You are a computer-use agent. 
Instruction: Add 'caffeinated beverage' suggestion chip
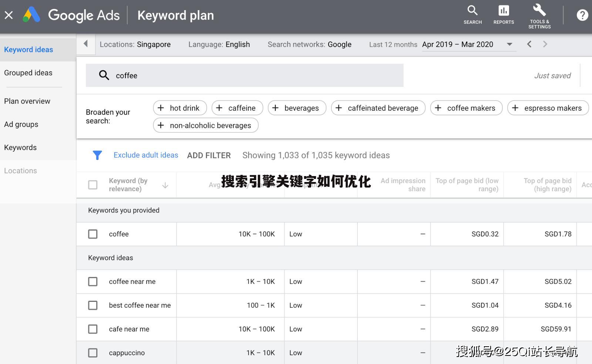[378, 108]
